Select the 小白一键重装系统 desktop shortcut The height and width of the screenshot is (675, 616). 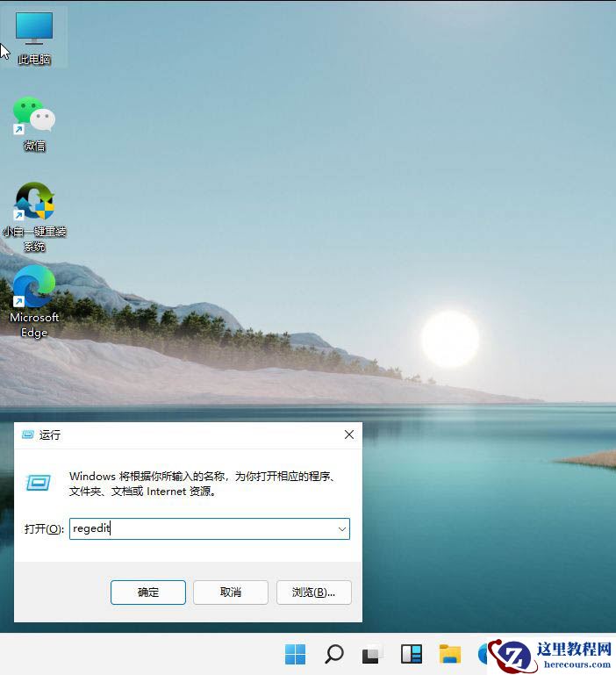click(x=34, y=217)
